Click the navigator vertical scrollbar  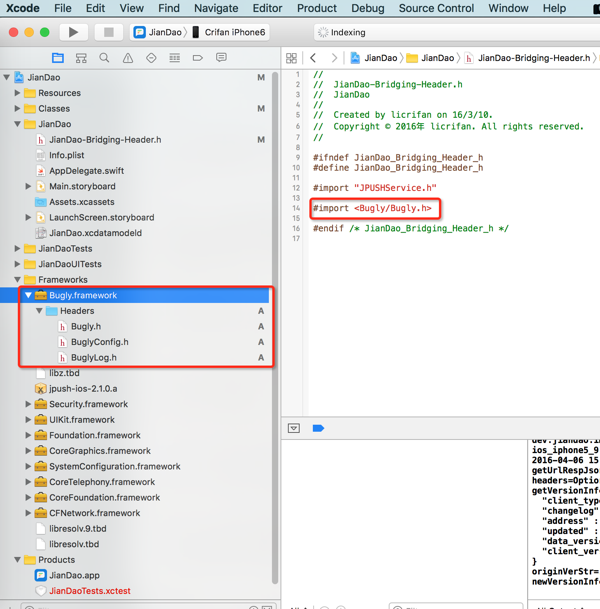coord(275,326)
